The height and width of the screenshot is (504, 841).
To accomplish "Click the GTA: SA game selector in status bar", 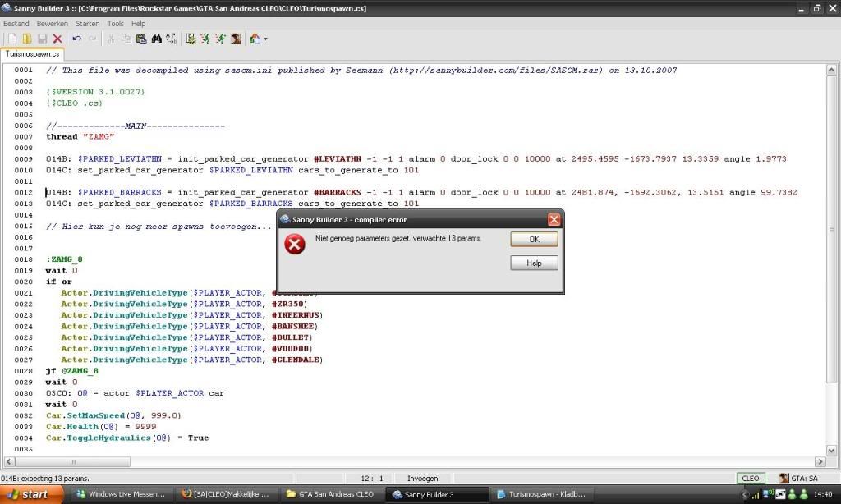I will click(x=799, y=479).
